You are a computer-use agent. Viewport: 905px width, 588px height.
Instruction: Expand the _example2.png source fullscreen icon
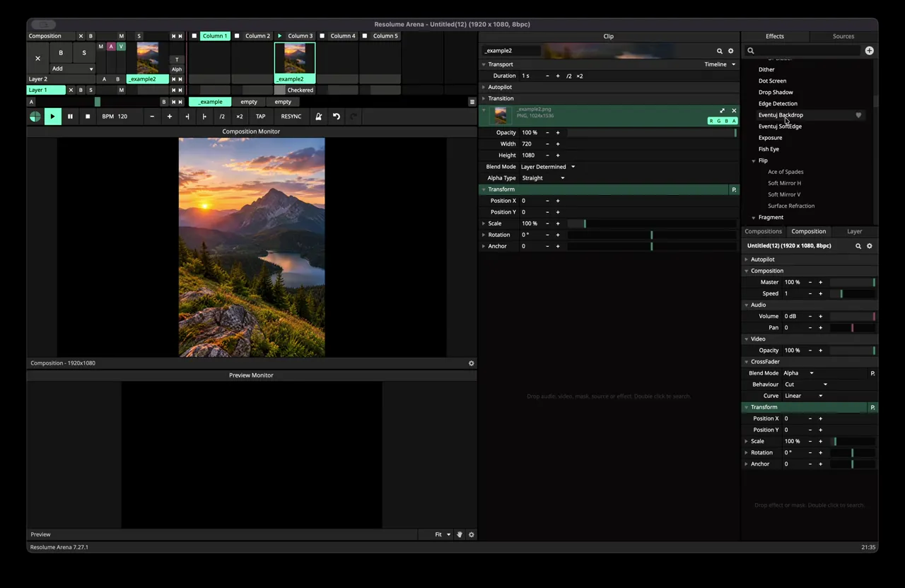pyautogui.click(x=722, y=111)
